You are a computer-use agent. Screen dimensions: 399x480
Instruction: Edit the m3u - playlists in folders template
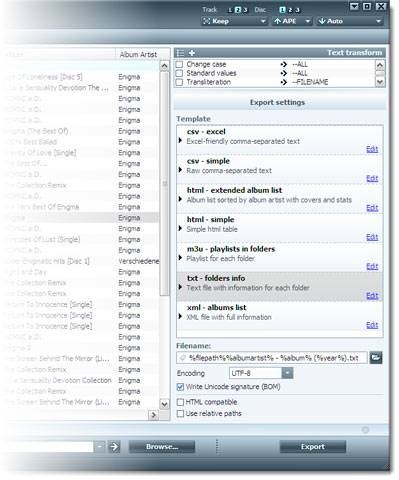(x=372, y=266)
